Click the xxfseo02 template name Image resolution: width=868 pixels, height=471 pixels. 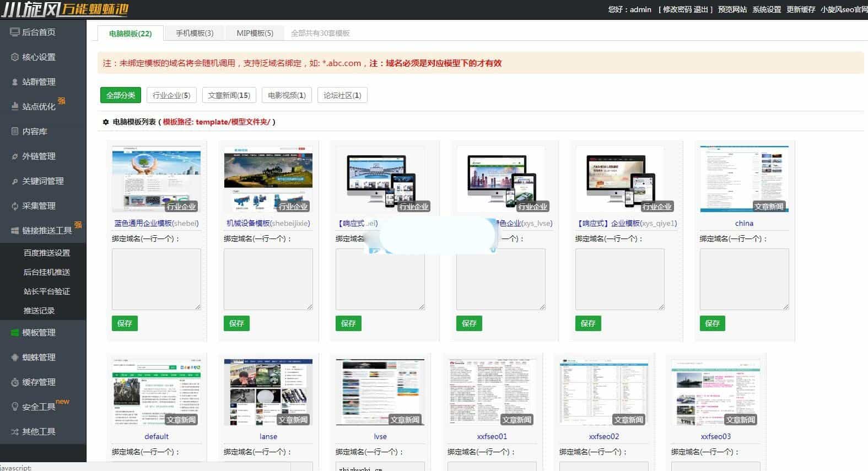click(x=604, y=436)
